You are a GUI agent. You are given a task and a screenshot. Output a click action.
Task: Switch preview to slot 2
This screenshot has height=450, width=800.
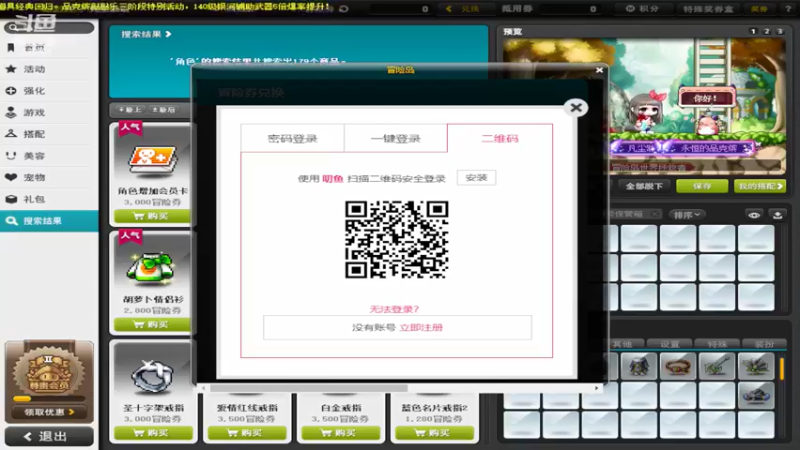pyautogui.click(x=766, y=32)
